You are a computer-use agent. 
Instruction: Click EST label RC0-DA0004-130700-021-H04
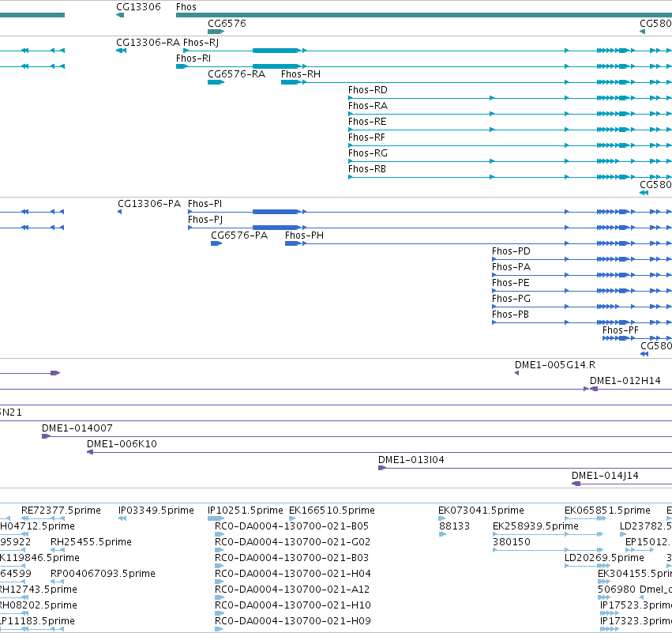pos(293,575)
